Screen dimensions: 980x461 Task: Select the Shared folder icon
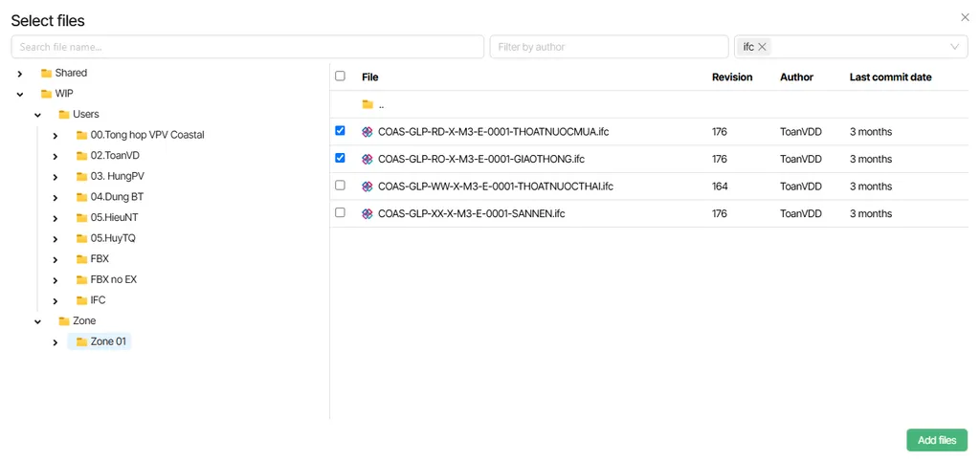click(46, 73)
